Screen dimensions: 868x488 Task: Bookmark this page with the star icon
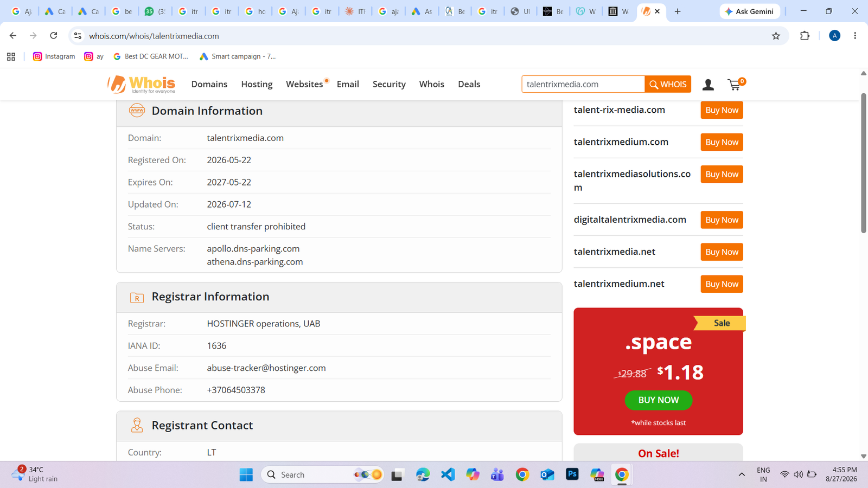coord(776,36)
